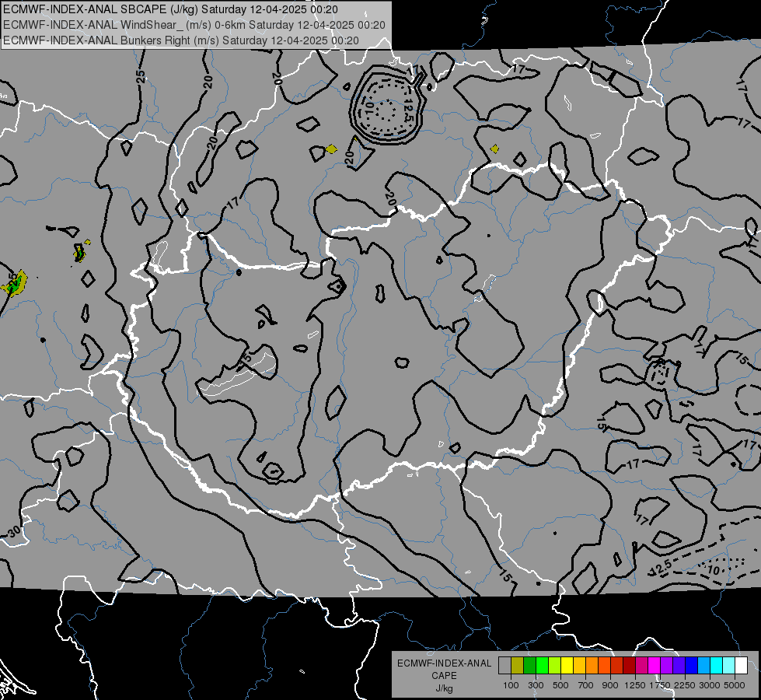Click the olive swatch between 100 and 300
This screenshot has width=761, height=700.
tap(518, 665)
